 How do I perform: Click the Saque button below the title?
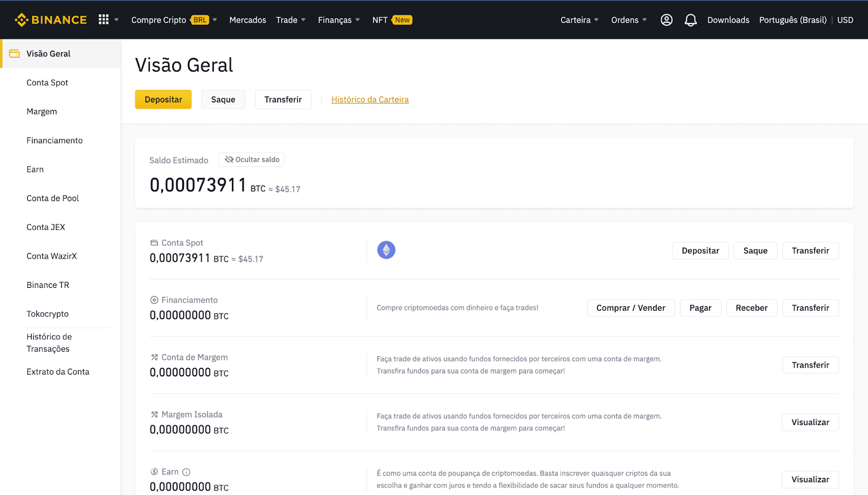click(223, 100)
